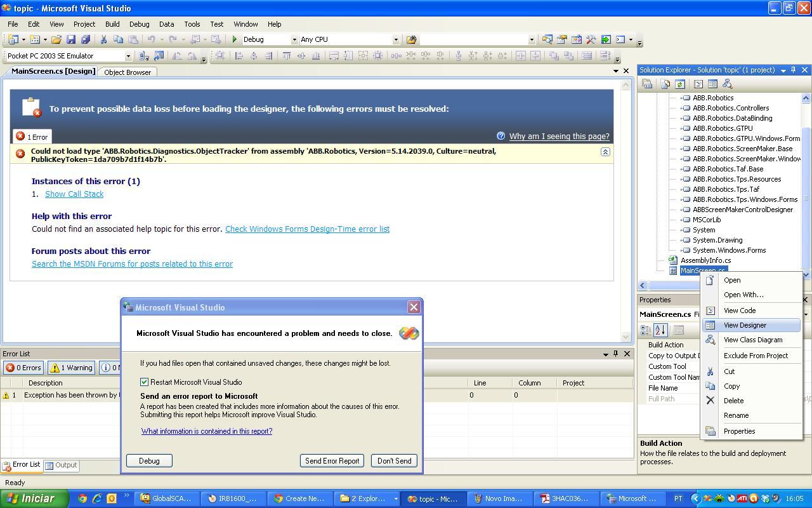The image size is (812, 508).
Task: Click Internet Explorer quick launch icon
Action: point(97,498)
